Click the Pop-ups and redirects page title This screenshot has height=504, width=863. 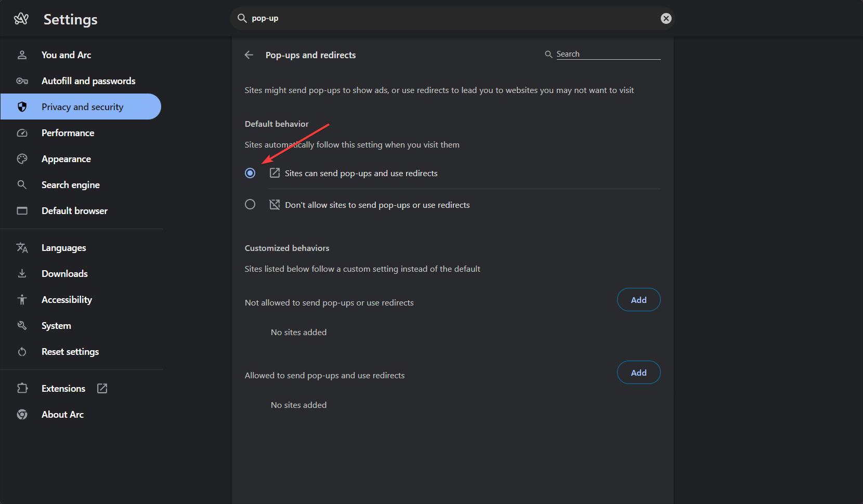click(x=311, y=55)
